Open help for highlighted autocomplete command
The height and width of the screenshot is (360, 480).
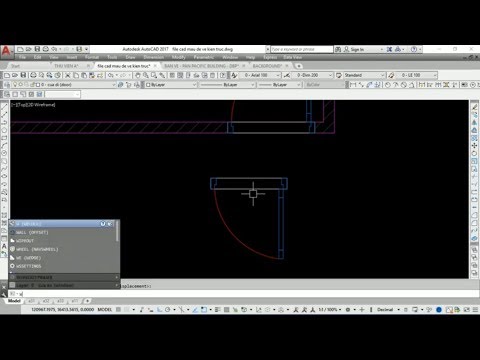point(103,224)
